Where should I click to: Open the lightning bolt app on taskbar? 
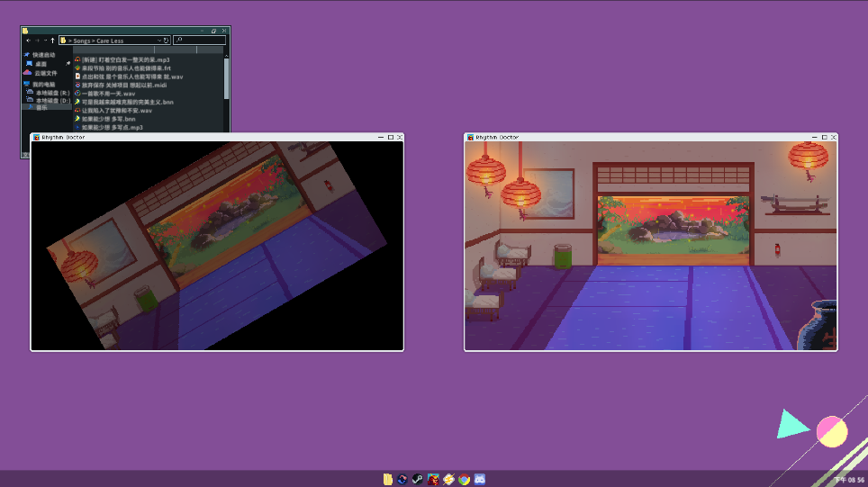tap(448, 479)
